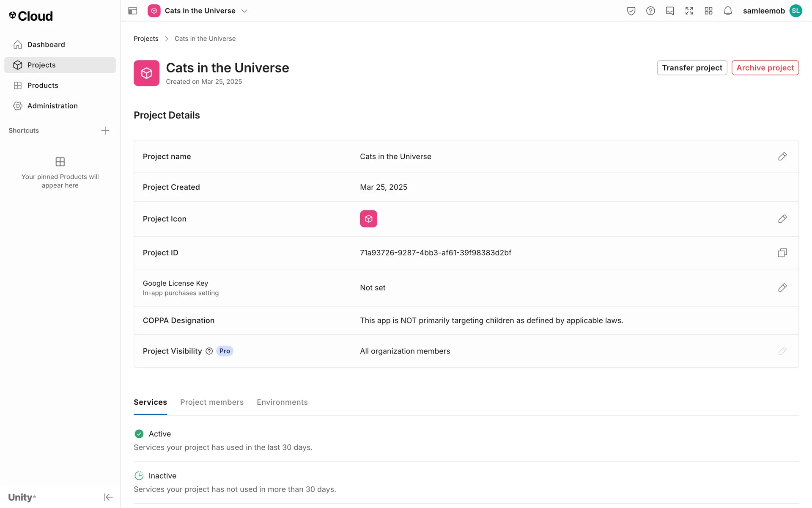Change the Project Icon via pencil
This screenshot has width=812, height=508.
pyautogui.click(x=782, y=219)
